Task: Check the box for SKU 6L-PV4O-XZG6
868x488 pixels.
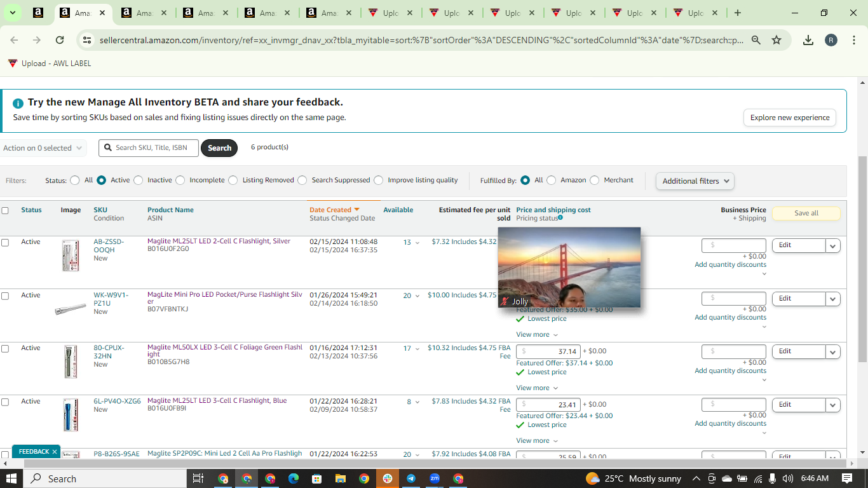Action: 5,402
